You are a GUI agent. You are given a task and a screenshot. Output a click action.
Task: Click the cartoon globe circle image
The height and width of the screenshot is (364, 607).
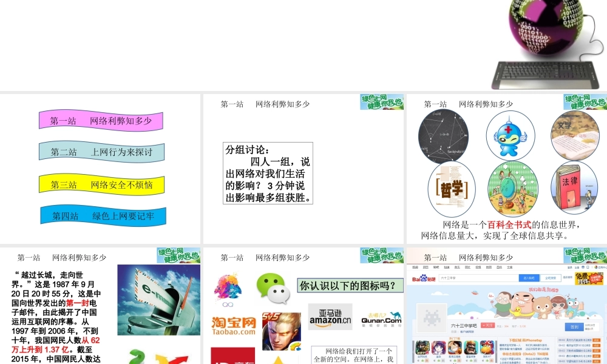point(512,189)
